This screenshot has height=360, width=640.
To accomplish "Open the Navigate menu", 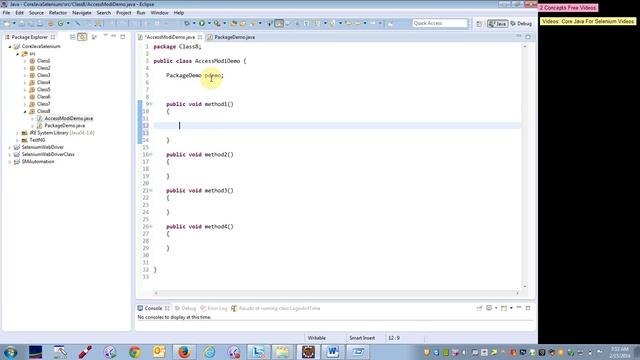I will pos(82,13).
